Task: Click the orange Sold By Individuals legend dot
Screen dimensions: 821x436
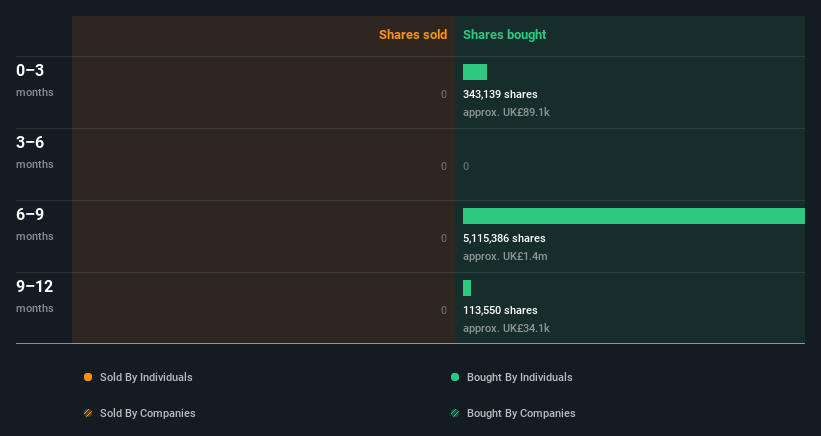Action: click(88, 377)
